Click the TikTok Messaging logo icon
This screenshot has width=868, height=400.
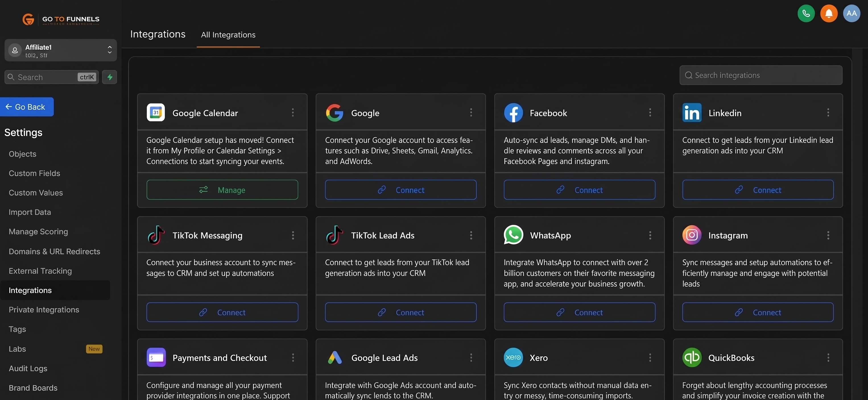tap(156, 235)
